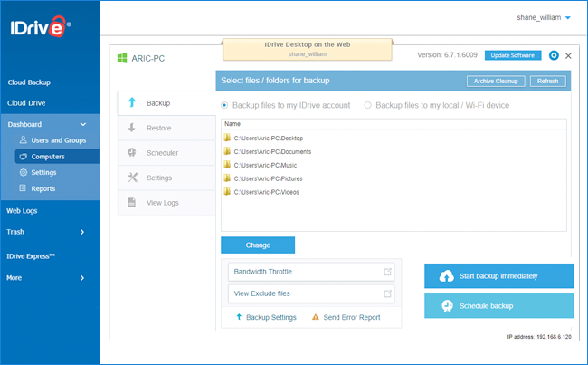Click the Refresh button
Viewport: 588px width, 365px height.
[547, 82]
